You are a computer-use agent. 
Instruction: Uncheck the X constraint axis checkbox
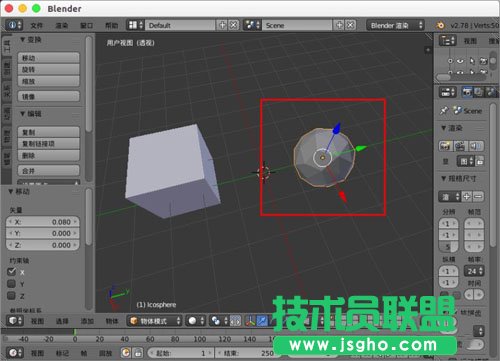pyautogui.click(x=12, y=272)
